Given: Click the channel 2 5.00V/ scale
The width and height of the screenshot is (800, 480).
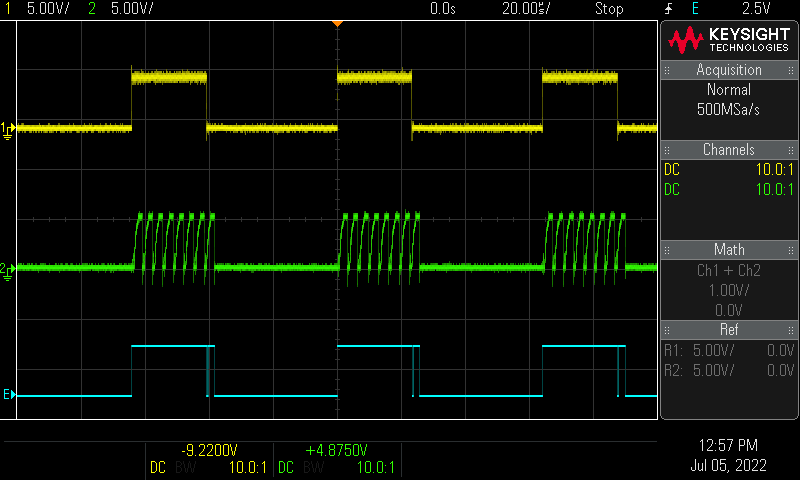Looking at the screenshot, I should [x=132, y=9].
